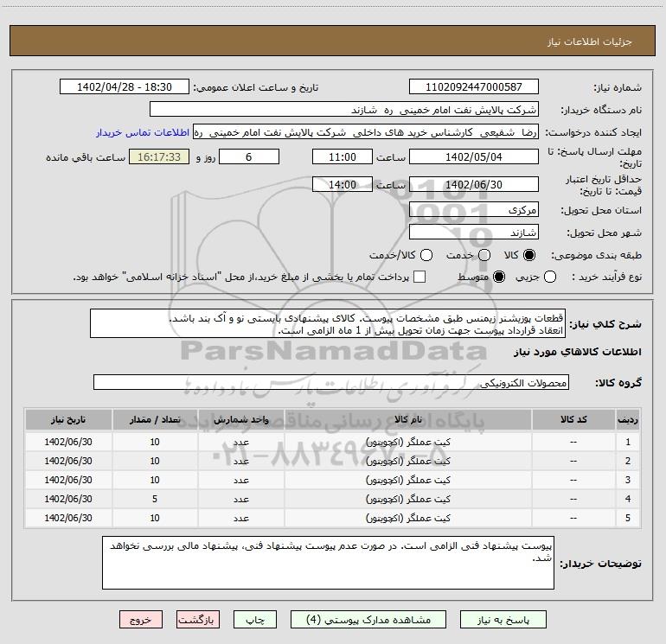Click the 'تاریخ نیاز' column header

click(x=68, y=420)
